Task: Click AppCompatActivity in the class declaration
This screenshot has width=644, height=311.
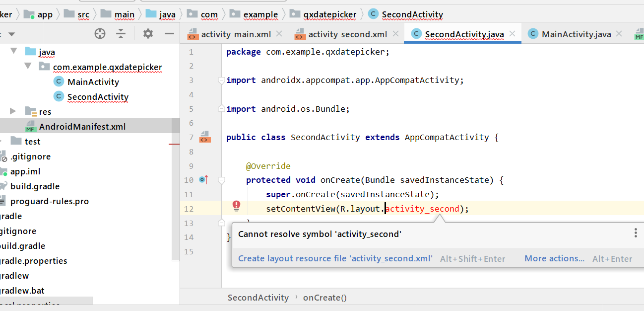Action: [447, 137]
